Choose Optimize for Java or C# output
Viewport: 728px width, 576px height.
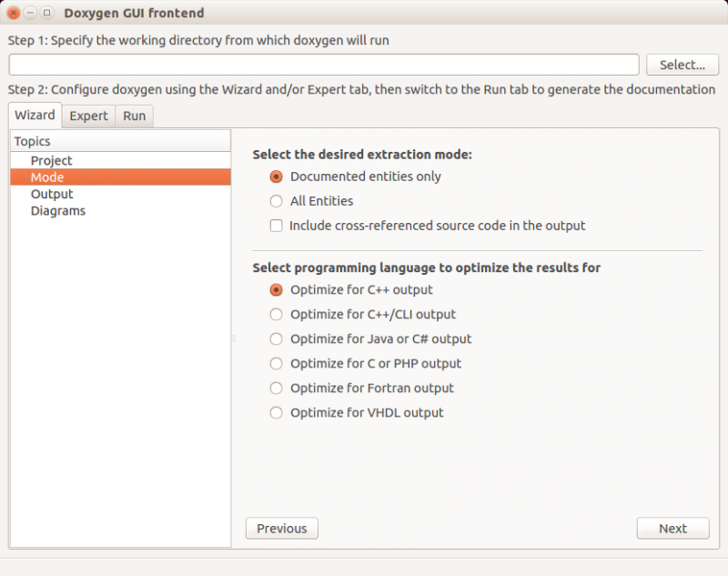(x=277, y=339)
